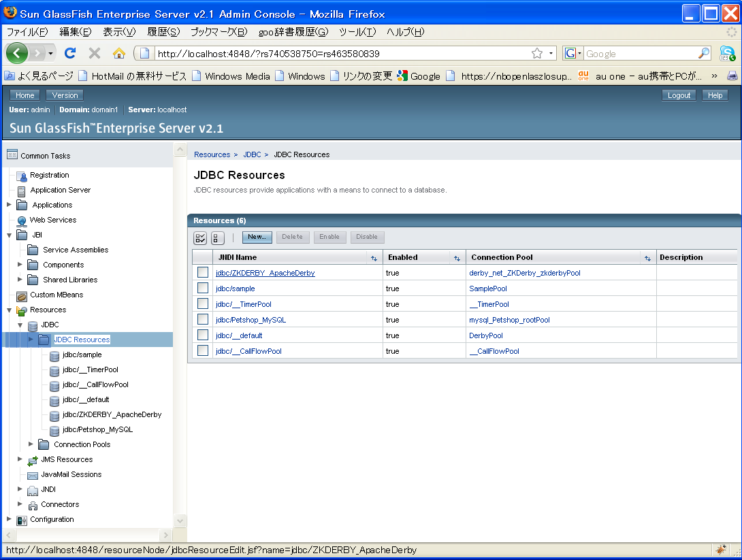This screenshot has width=742, height=560.
Task: Click in the Google search box
Action: (x=641, y=54)
